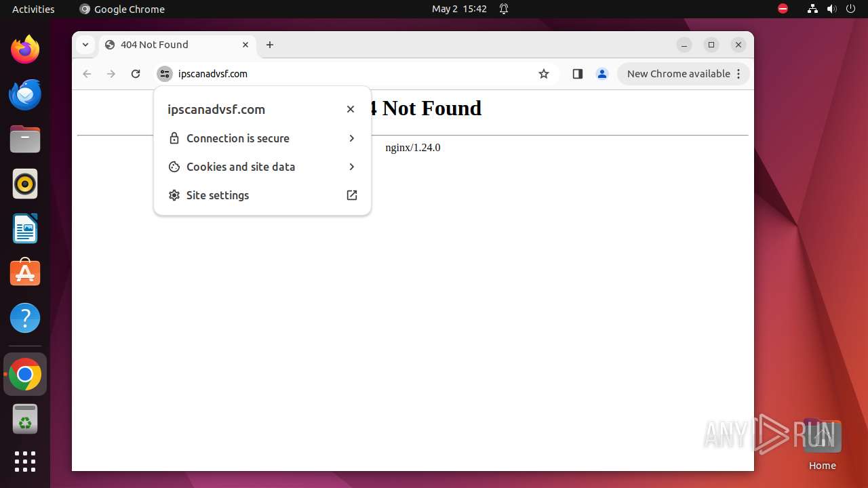Click the gear icon beside Site settings
The height and width of the screenshot is (488, 868).
(x=174, y=195)
